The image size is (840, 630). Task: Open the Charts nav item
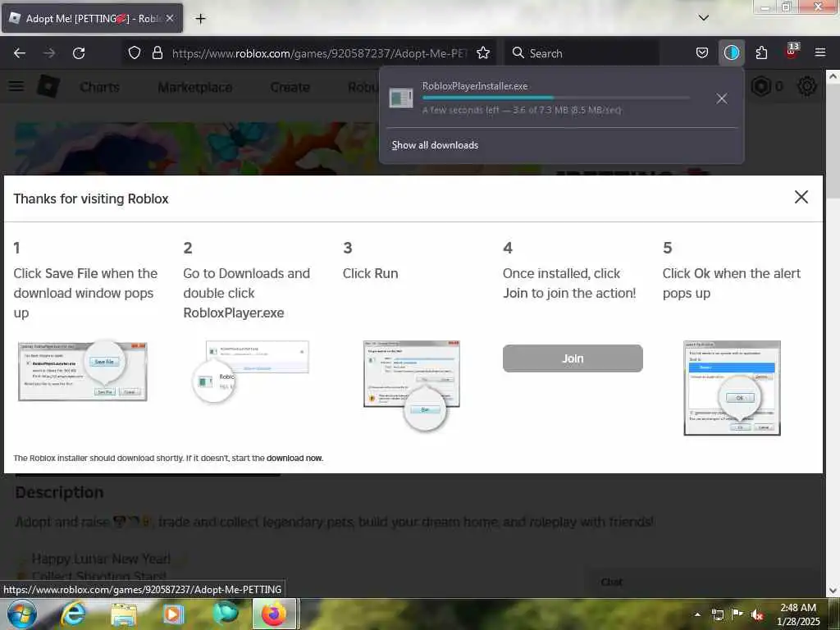tap(99, 87)
